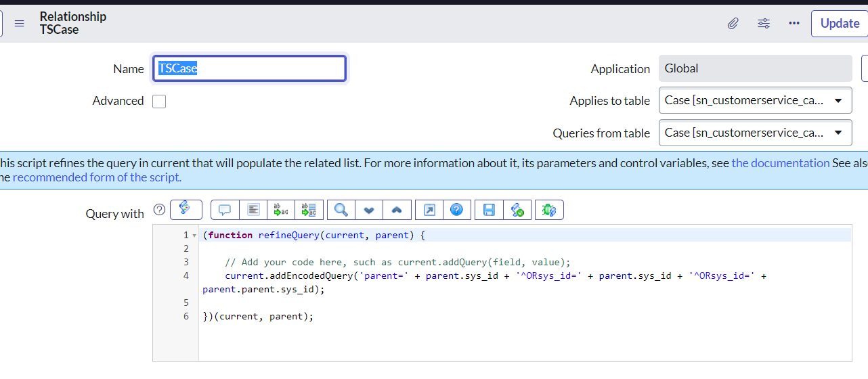Open the documentation link
Viewport: 868px width, 379px height.
(x=780, y=163)
